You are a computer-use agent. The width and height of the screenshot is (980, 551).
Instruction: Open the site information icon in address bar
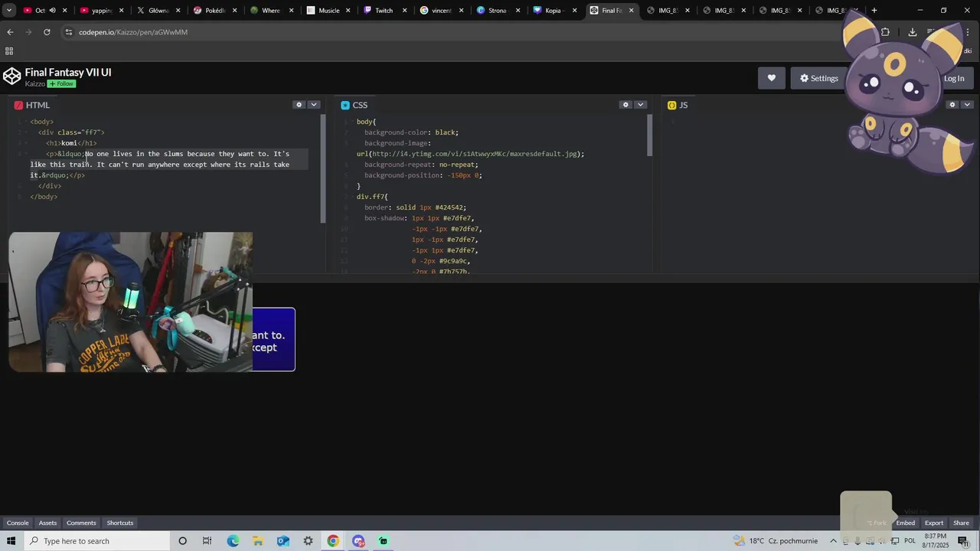pos(68,32)
